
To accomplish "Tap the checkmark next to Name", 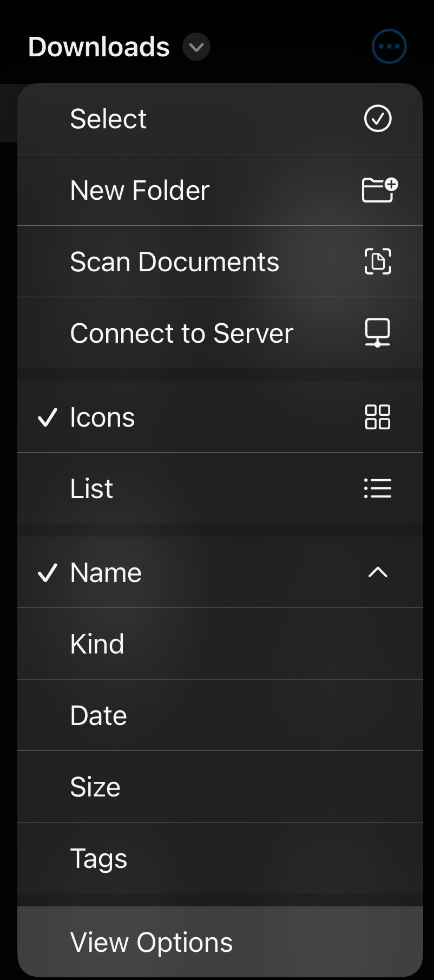I will click(x=48, y=573).
